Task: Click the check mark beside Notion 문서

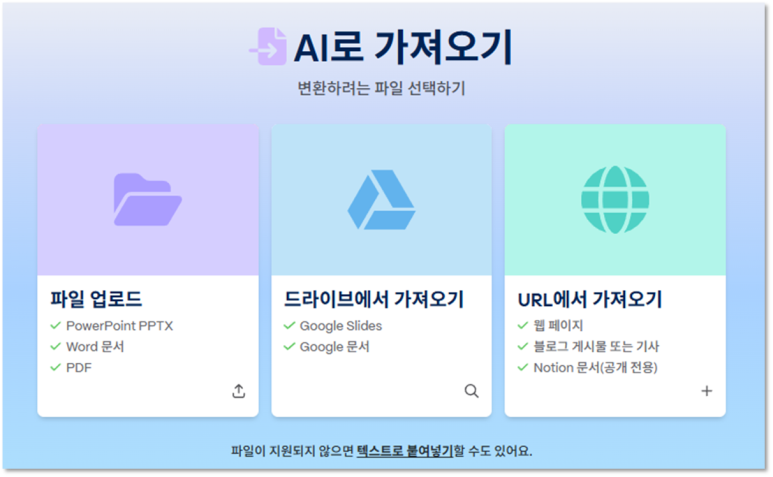Action: (523, 368)
